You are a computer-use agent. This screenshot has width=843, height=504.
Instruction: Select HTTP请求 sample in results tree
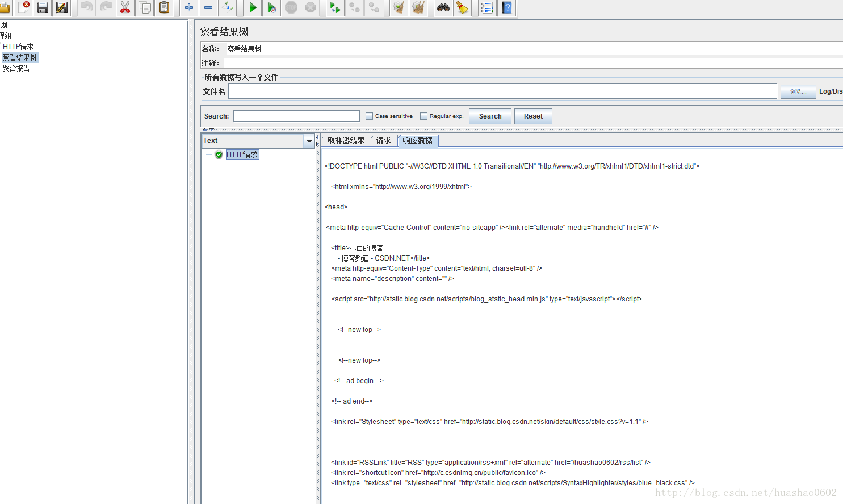(242, 154)
